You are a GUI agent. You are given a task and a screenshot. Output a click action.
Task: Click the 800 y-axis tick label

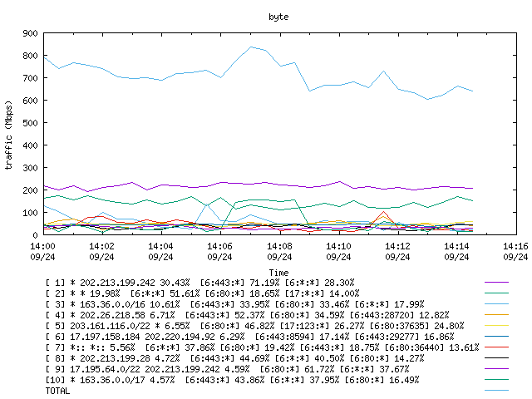[30, 56]
